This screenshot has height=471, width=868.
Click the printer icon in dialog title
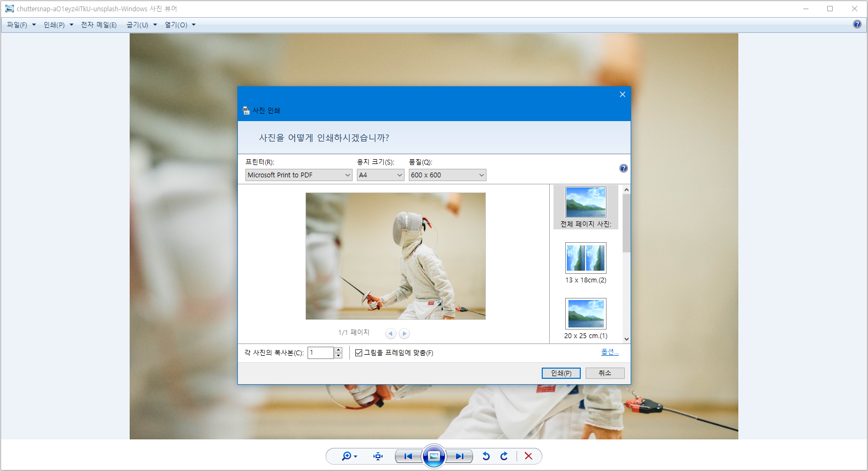pyautogui.click(x=246, y=110)
